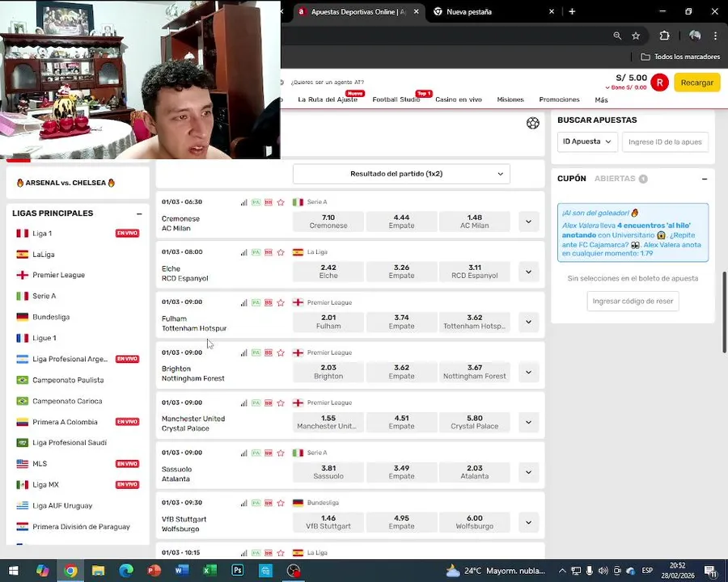Expand more markets for VfB Stuttgart vs Wolfsburgo
Screen dimensions: 728x582
coord(528,522)
